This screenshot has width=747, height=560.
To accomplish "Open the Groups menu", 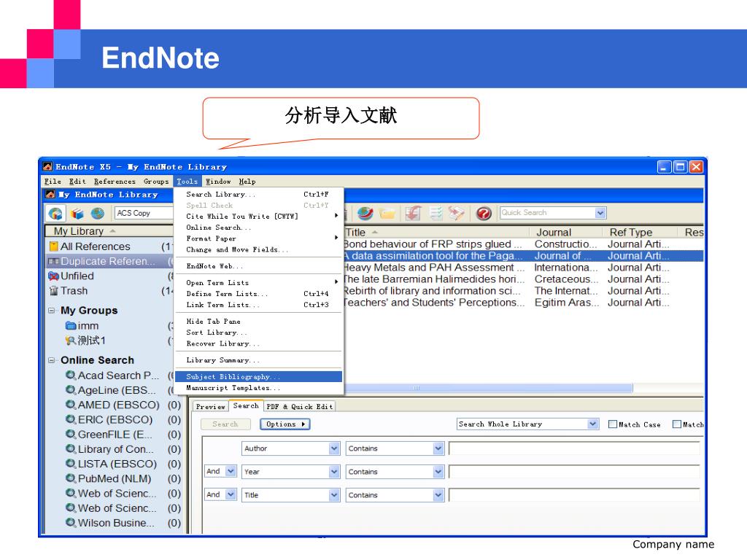I will 156,182.
